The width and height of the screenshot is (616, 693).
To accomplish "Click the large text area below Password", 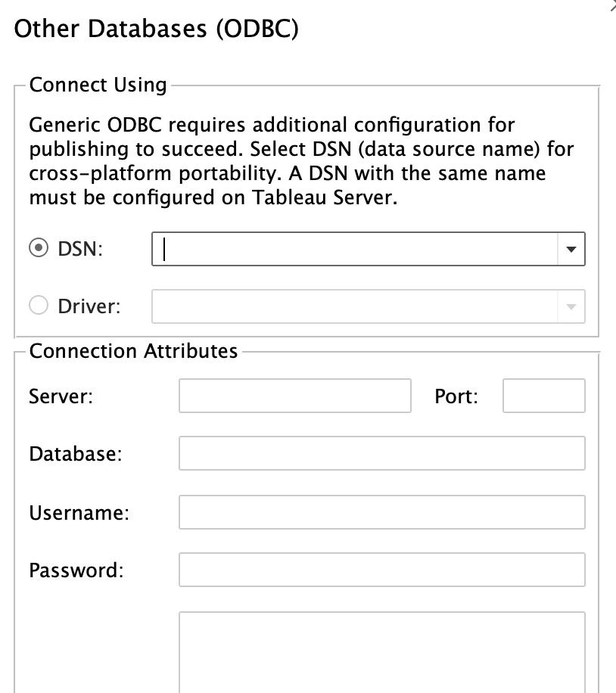I will (x=382, y=652).
